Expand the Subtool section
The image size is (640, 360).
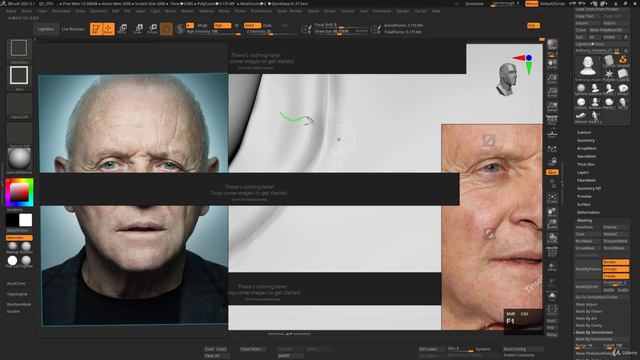coord(584,132)
